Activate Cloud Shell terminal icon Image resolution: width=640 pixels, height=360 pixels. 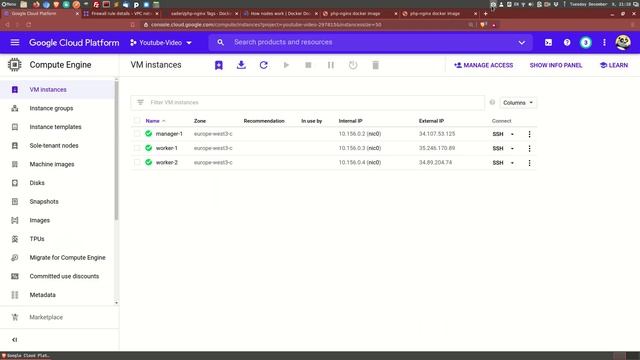click(548, 42)
